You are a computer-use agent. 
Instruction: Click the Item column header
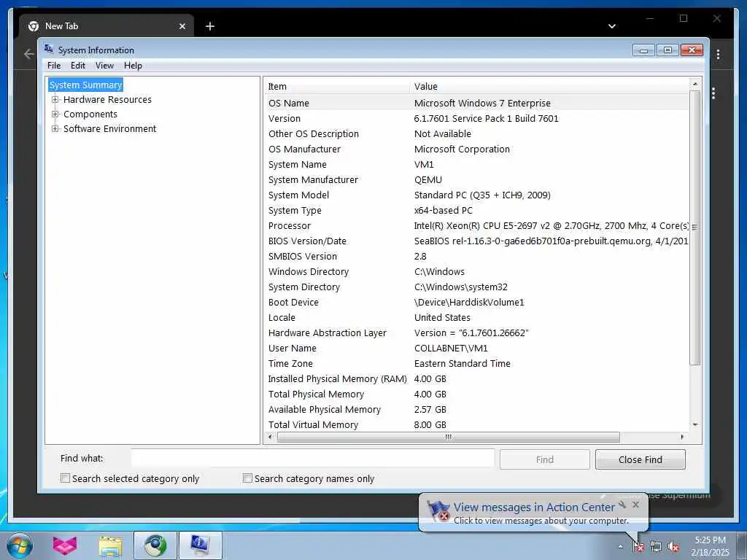[x=336, y=86]
